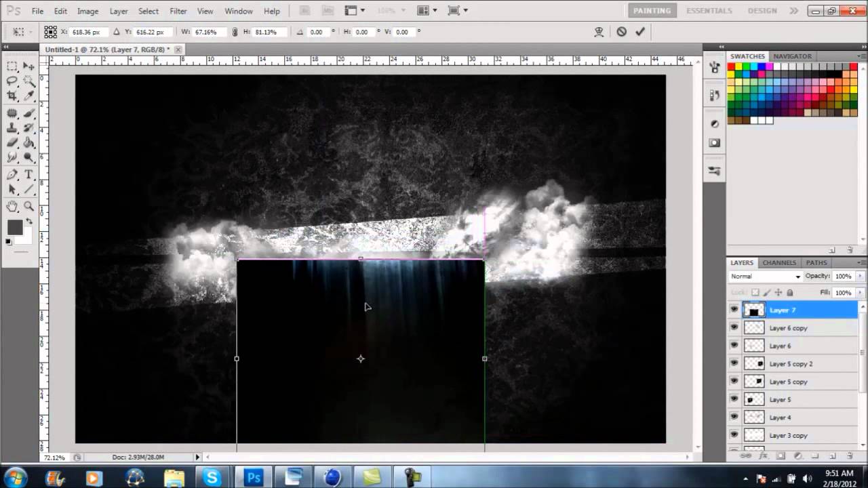
Task: Pick the red swatch in Swatches
Action: pyautogui.click(x=732, y=66)
